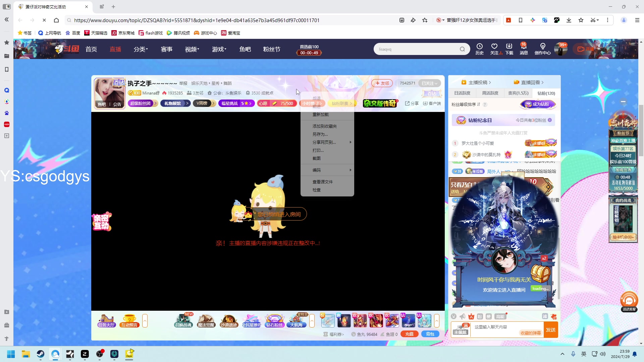Open the emoji picker in chat toolbar

coord(453,316)
